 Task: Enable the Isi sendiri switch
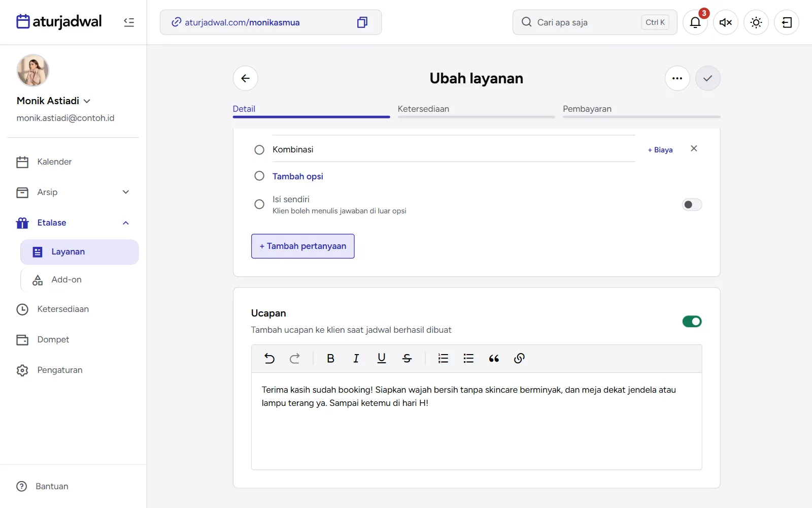pyautogui.click(x=692, y=205)
